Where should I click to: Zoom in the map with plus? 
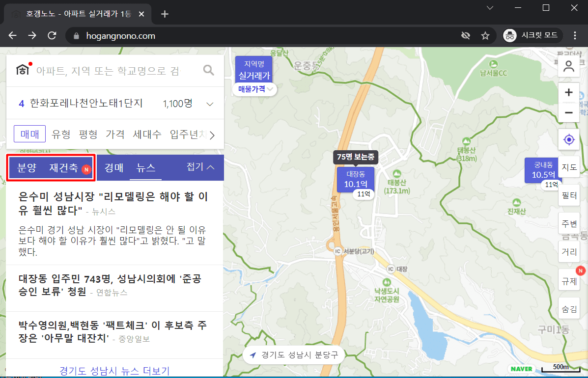click(569, 92)
